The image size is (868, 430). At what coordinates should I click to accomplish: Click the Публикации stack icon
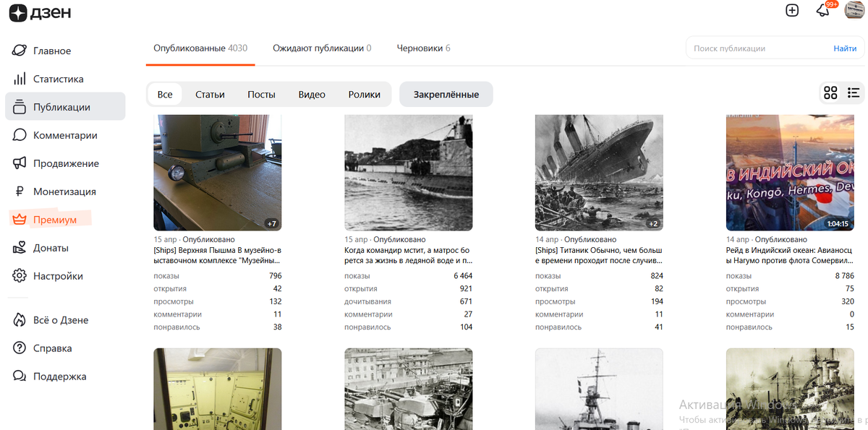pos(20,107)
